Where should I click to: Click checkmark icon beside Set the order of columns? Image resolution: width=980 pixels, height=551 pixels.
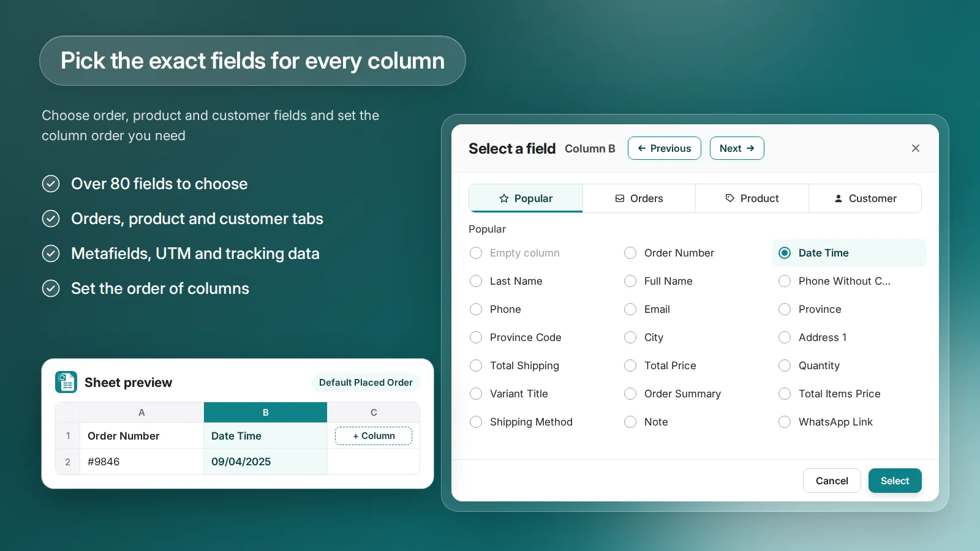coord(51,288)
